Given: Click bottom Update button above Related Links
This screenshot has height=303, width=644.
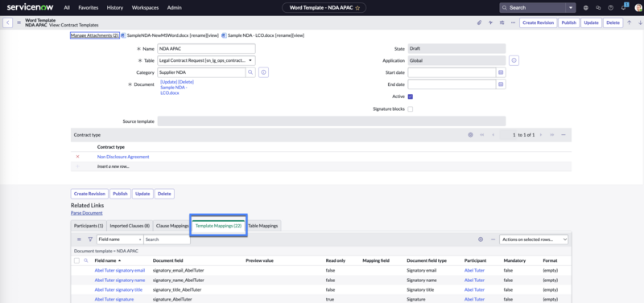Looking at the screenshot, I should tap(142, 194).
